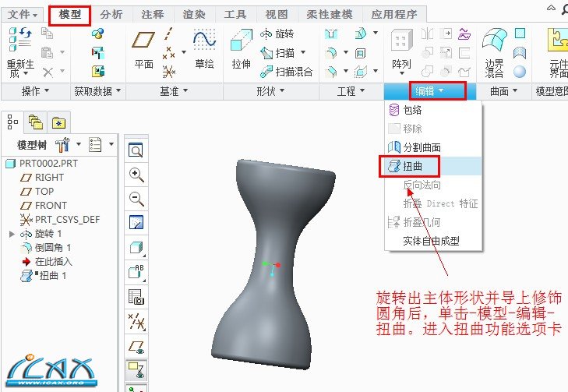Click the Shell tool icon in 工程 group

tap(360, 53)
